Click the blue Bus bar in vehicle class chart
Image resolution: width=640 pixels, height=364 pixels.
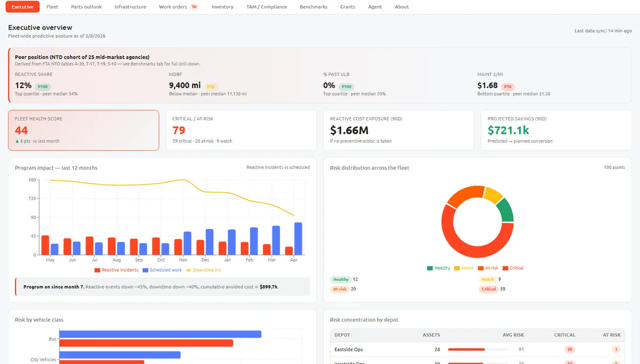(x=160, y=334)
